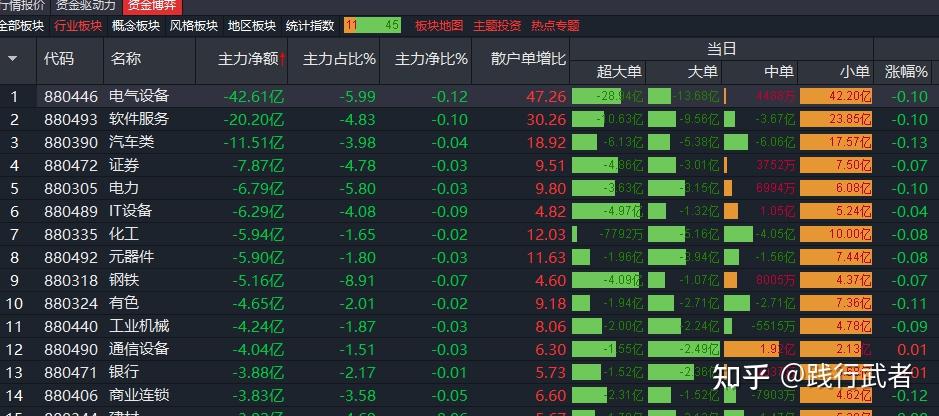Select the 工业机械 row name
The height and width of the screenshot is (416, 939).
(x=139, y=326)
